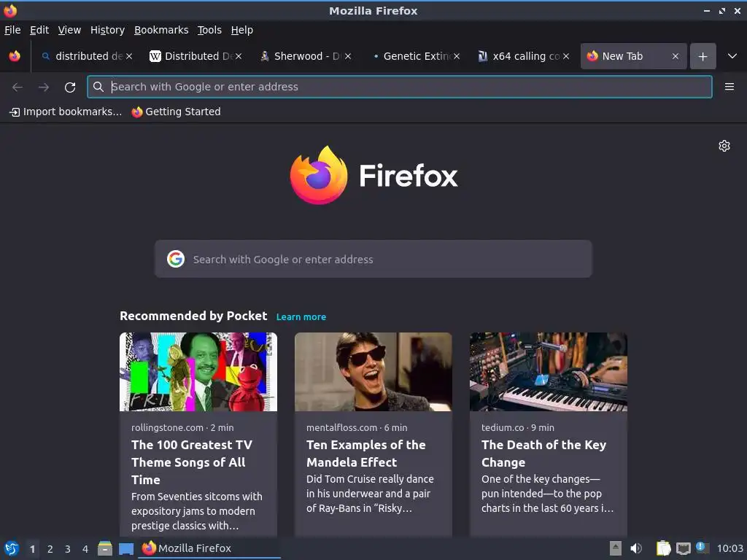Open 'The 100 Greatest TV Theme Songs' article
Viewport: 747px width, 560px height.
[192, 462]
